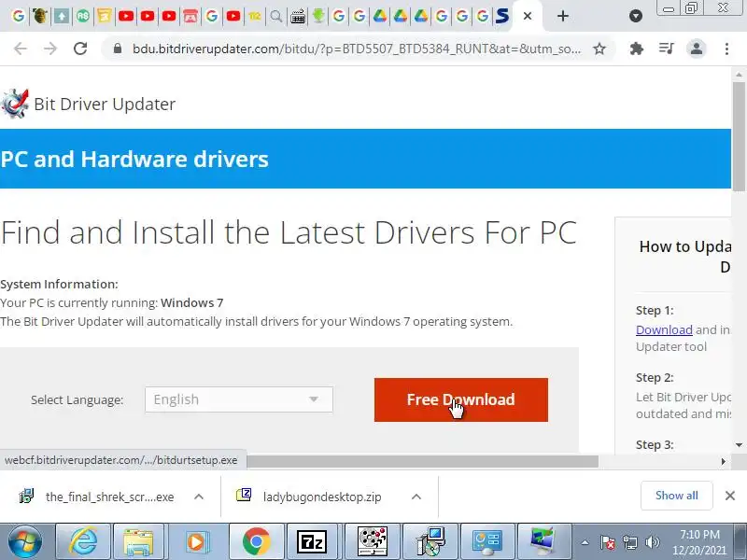Open Windows Explorer folder on taskbar
Viewport: 747px width, 560px height.
click(137, 541)
